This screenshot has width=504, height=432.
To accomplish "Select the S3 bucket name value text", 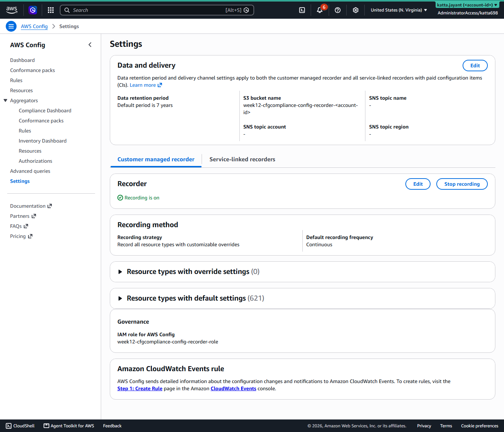I will pos(301,109).
